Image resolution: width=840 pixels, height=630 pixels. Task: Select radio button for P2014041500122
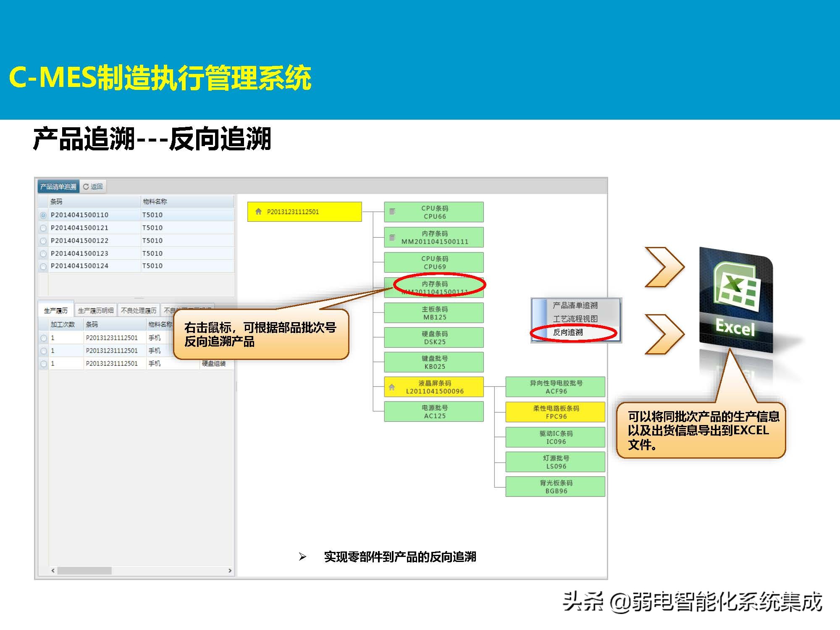(43, 241)
